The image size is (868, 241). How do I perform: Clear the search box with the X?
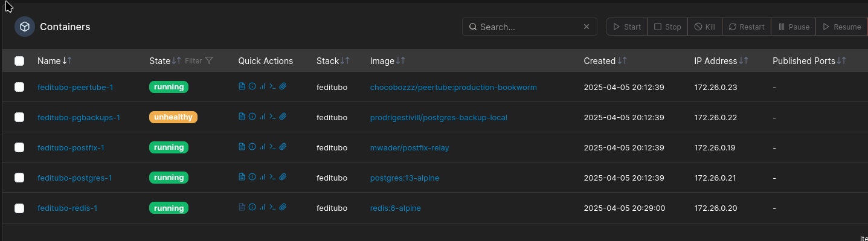click(x=587, y=27)
